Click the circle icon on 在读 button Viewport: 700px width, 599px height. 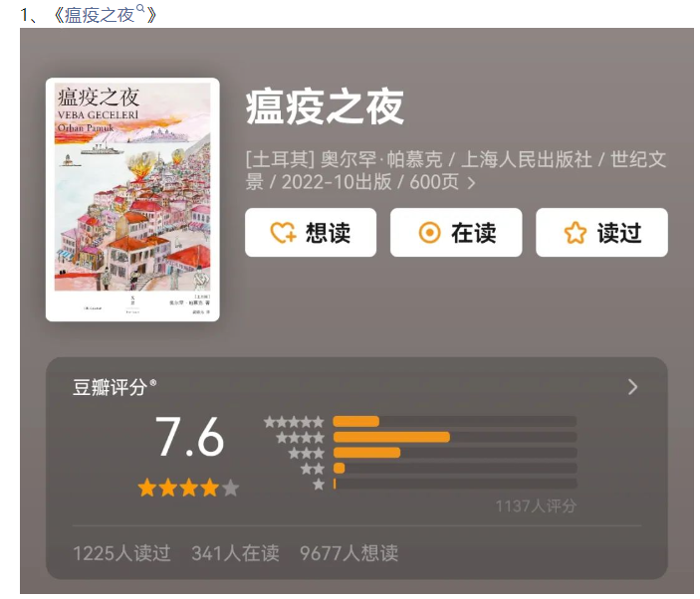click(429, 233)
